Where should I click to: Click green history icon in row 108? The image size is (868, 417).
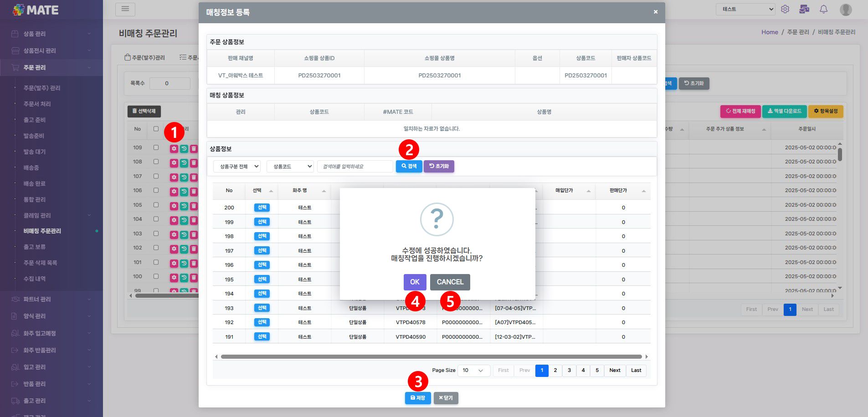(184, 163)
